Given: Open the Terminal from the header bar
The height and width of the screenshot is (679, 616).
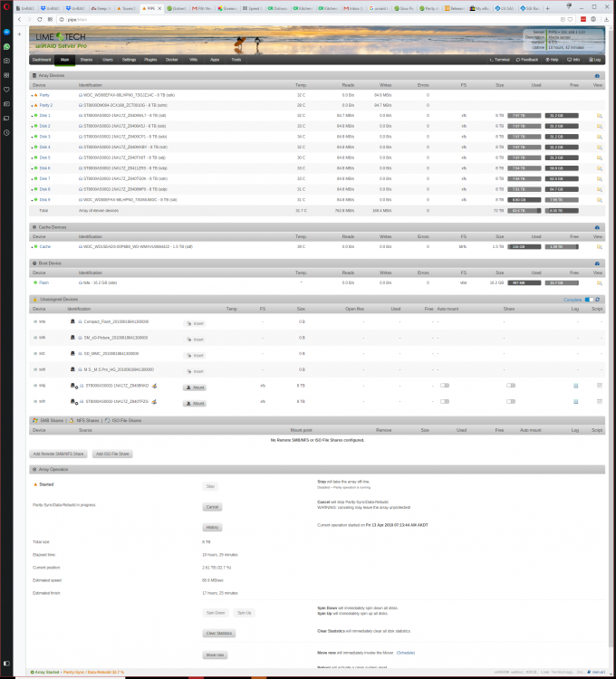Looking at the screenshot, I should 499,60.
